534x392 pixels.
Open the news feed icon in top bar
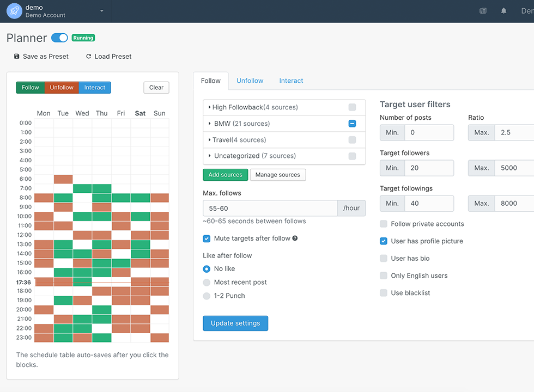click(x=483, y=10)
